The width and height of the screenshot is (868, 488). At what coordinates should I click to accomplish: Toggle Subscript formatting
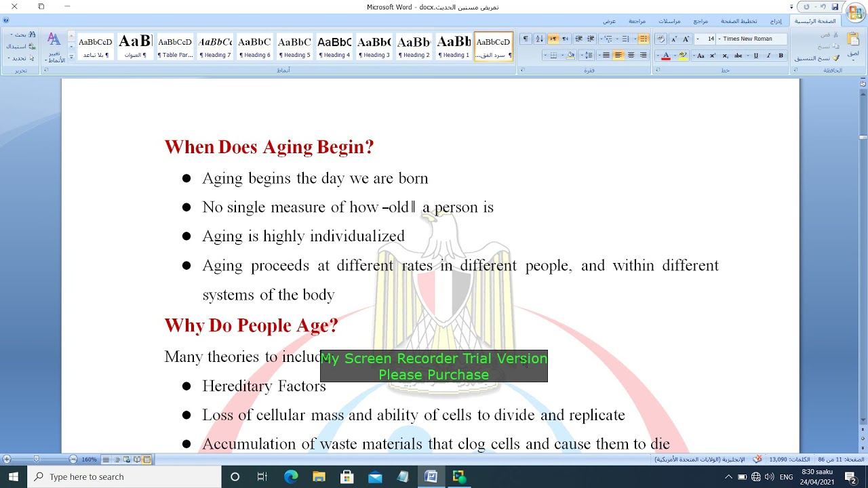[725, 56]
